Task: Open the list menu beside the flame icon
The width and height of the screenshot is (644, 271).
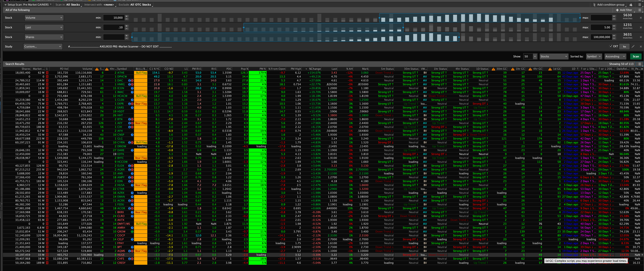Action: (640, 4)
